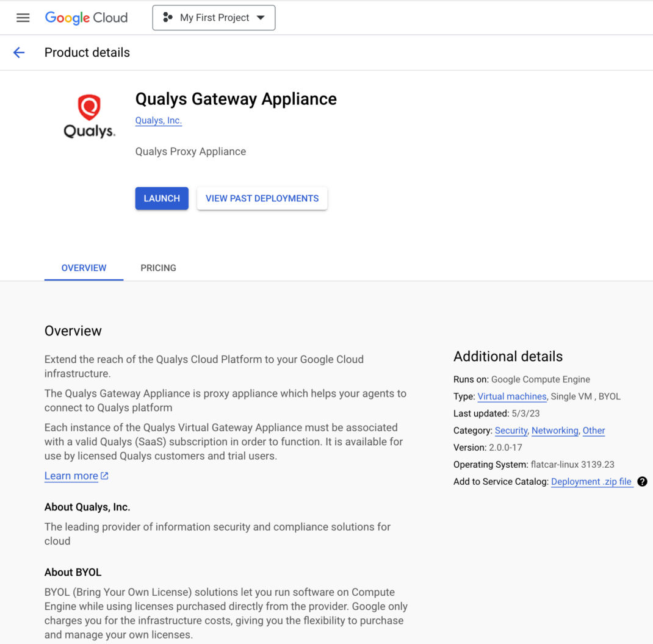Open the Networking category link
This screenshot has height=644, width=653.
(555, 430)
